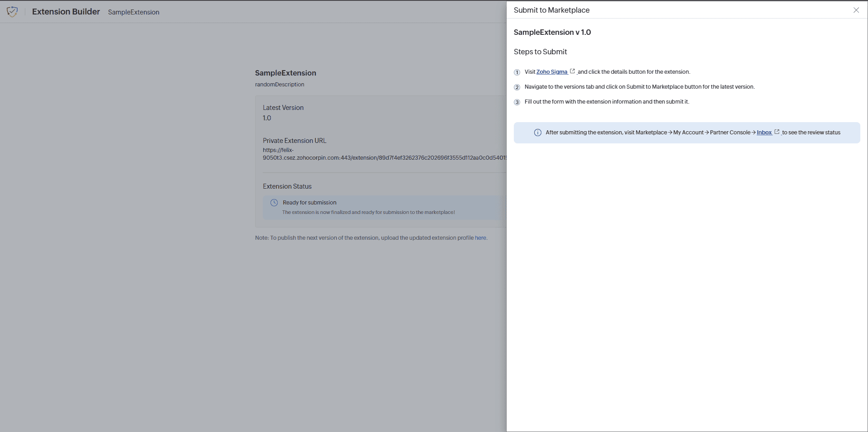Select the Latest Version 1.0 value

tap(267, 118)
